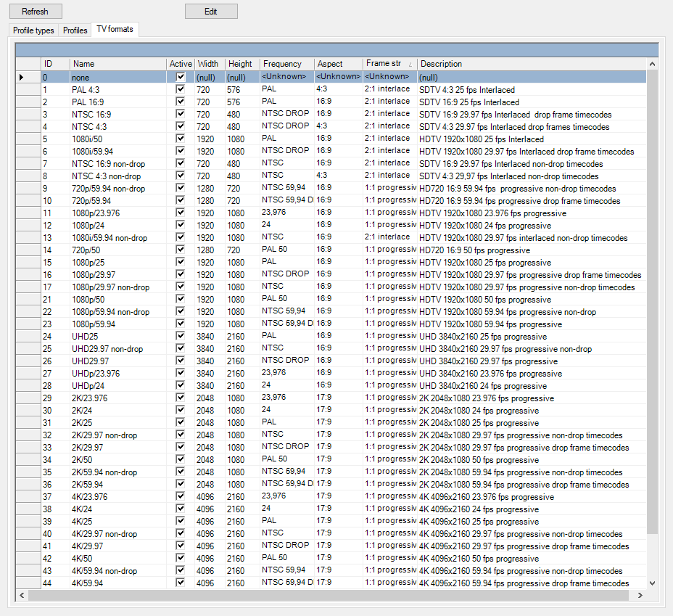673x616 pixels.
Task: Click the table scroll up arrow
Action: 653,64
